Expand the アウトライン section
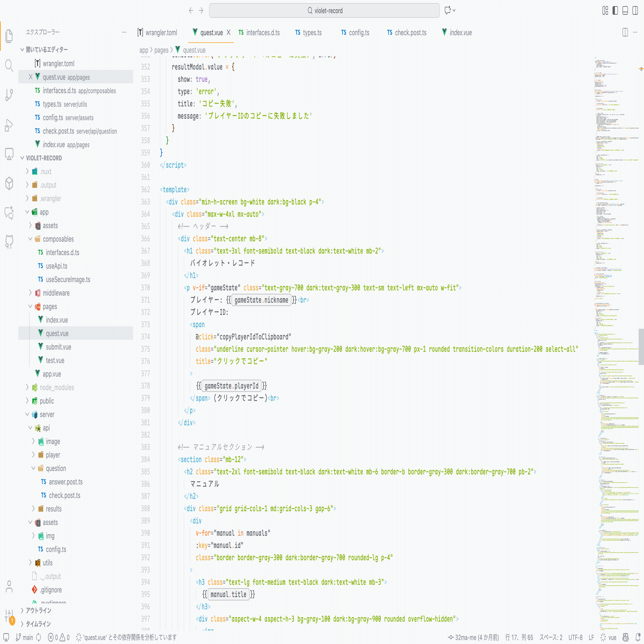 38,610
